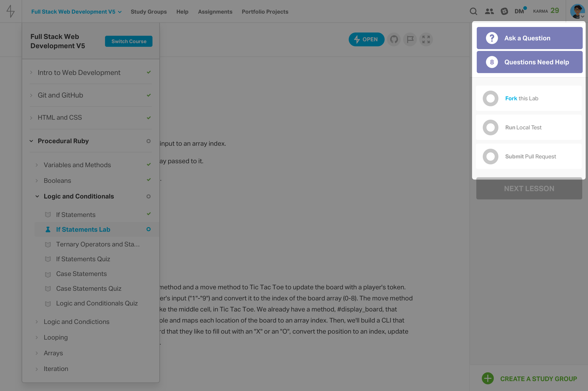
Task: Toggle fullscreen expand icon
Action: click(x=426, y=39)
